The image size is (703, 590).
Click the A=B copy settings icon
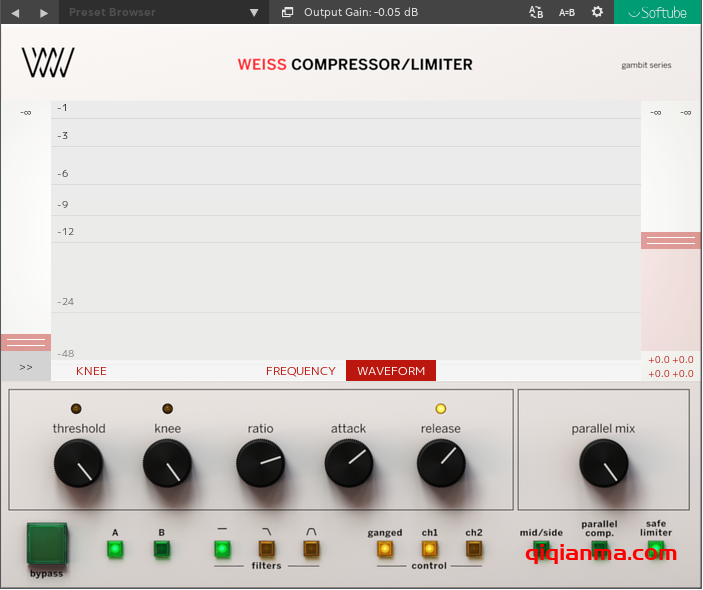[x=567, y=12]
